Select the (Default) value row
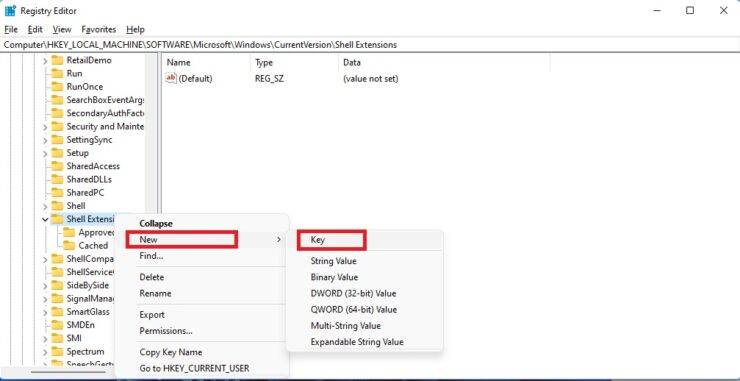740x381 pixels. point(195,78)
